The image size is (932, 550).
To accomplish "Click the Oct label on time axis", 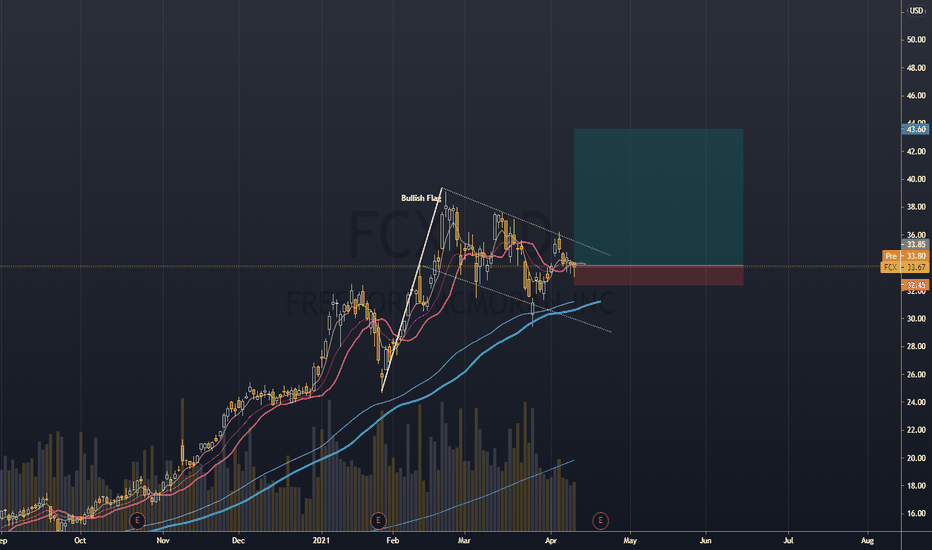I will 80,540.
